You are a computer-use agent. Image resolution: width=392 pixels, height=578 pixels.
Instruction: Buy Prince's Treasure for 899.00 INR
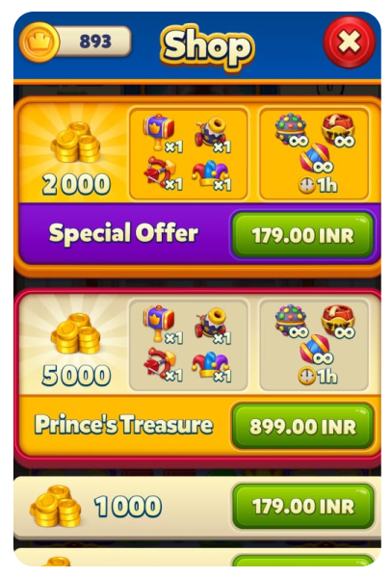click(303, 426)
